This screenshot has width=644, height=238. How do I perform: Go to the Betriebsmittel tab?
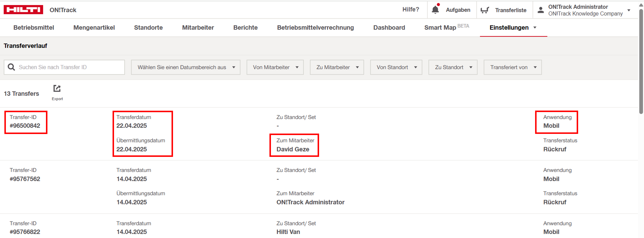34,28
